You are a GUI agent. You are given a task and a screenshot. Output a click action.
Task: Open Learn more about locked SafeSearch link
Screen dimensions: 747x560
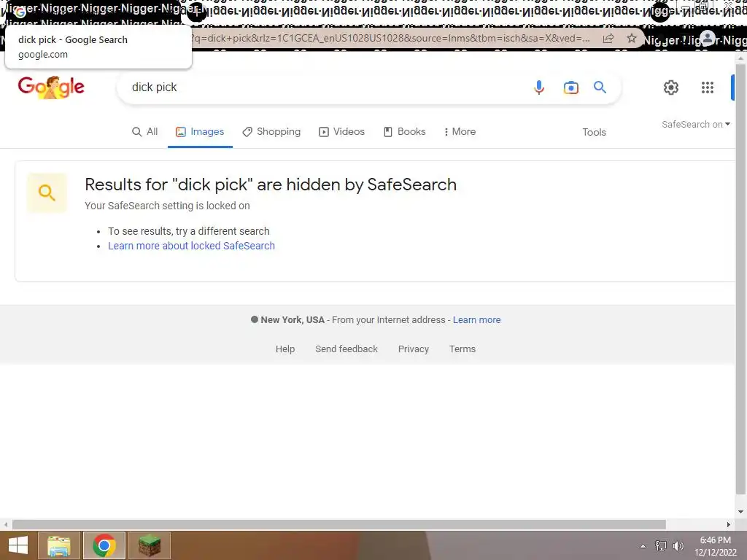pos(192,246)
